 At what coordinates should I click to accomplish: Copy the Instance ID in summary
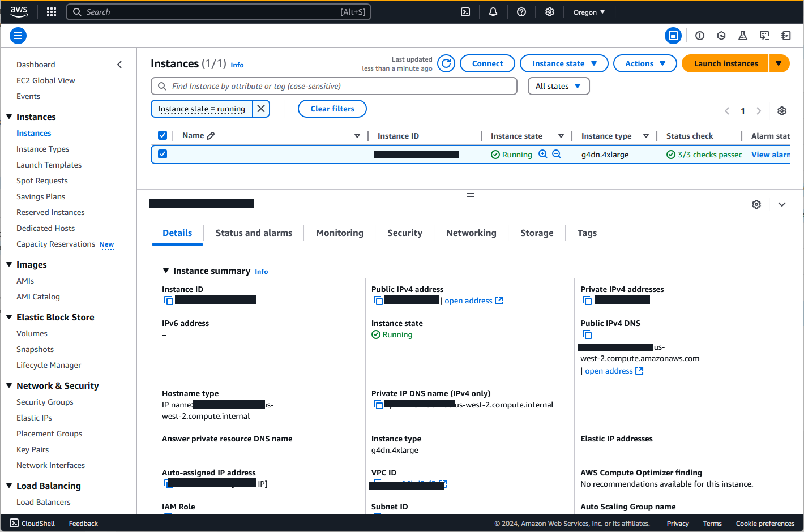169,301
